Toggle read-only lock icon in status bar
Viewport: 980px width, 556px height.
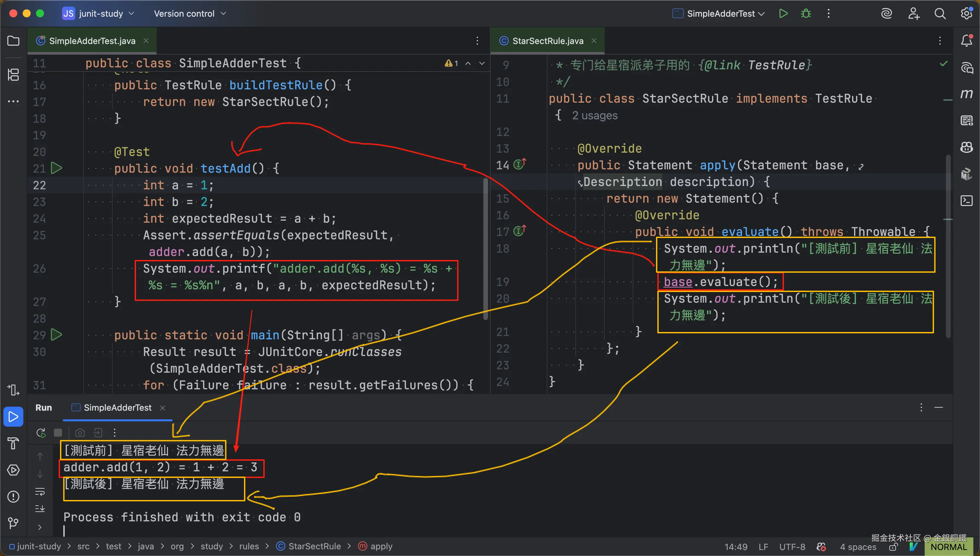[x=894, y=547]
